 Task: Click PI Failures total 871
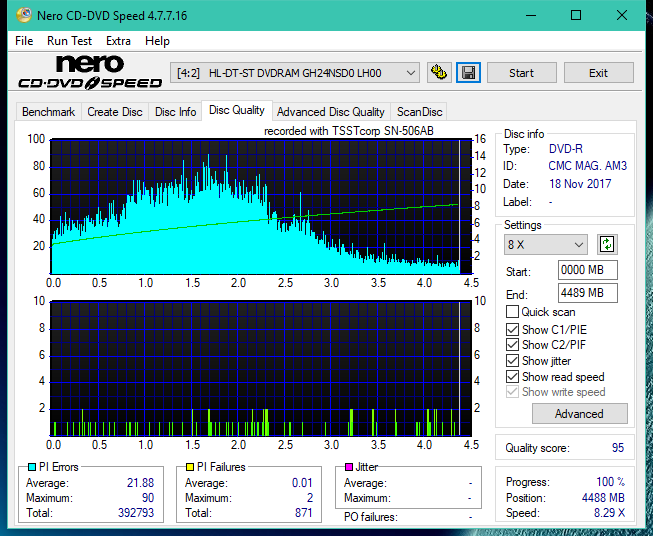pyautogui.click(x=304, y=513)
